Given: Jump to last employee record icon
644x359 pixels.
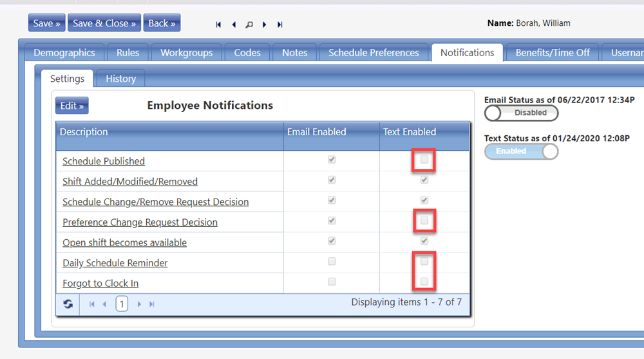Looking at the screenshot, I should [x=279, y=24].
